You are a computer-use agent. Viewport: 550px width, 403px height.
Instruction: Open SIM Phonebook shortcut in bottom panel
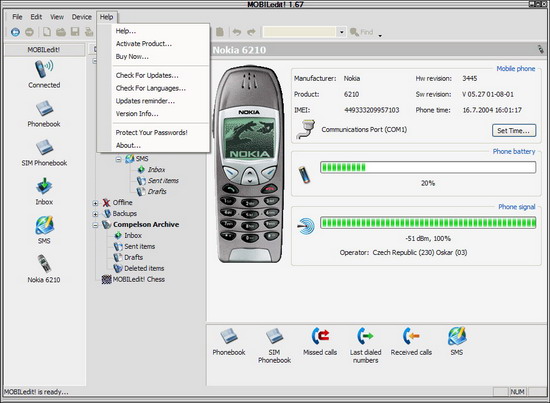tap(274, 336)
